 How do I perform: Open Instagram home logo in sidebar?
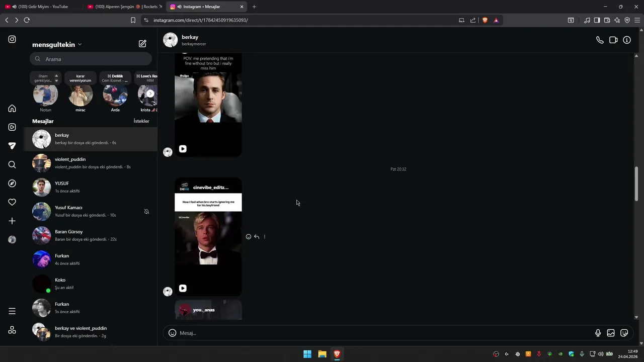click(x=12, y=39)
